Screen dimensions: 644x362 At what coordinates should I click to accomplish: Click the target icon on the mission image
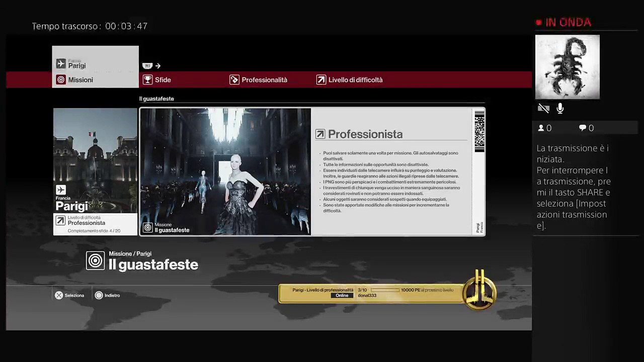(148, 228)
